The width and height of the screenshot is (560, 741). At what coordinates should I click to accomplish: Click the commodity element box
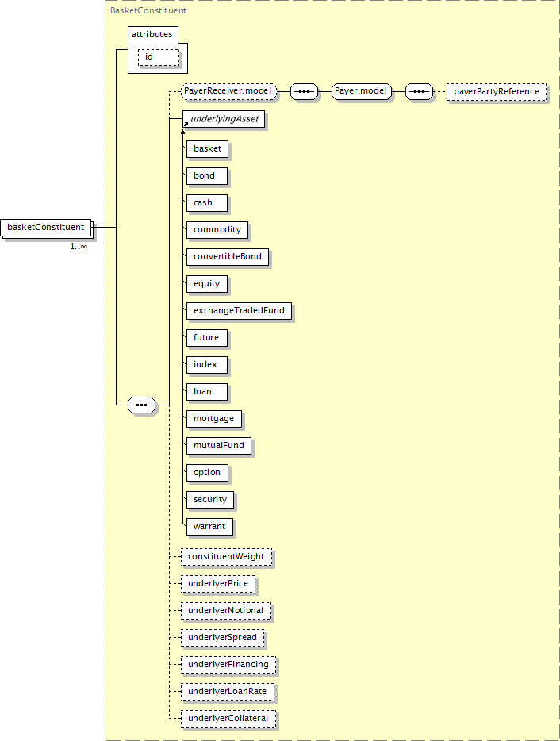(217, 229)
